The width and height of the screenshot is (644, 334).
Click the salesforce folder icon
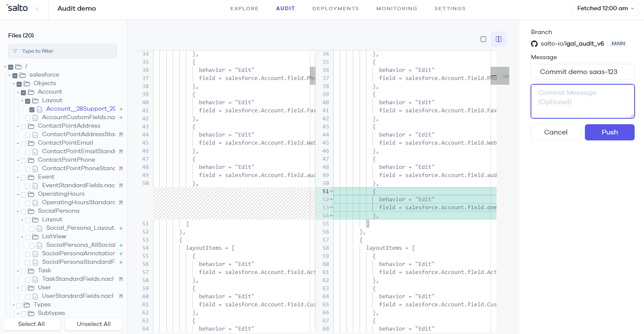tap(23, 75)
